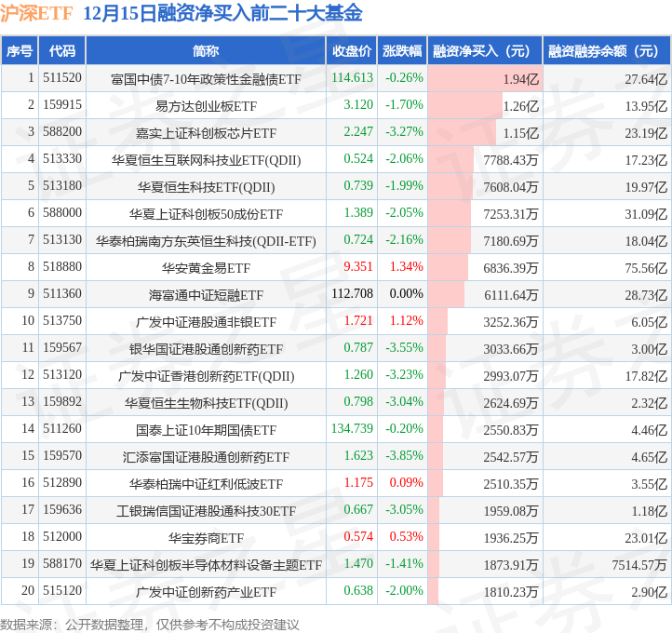Click net buy value 7180.69万

510,241
